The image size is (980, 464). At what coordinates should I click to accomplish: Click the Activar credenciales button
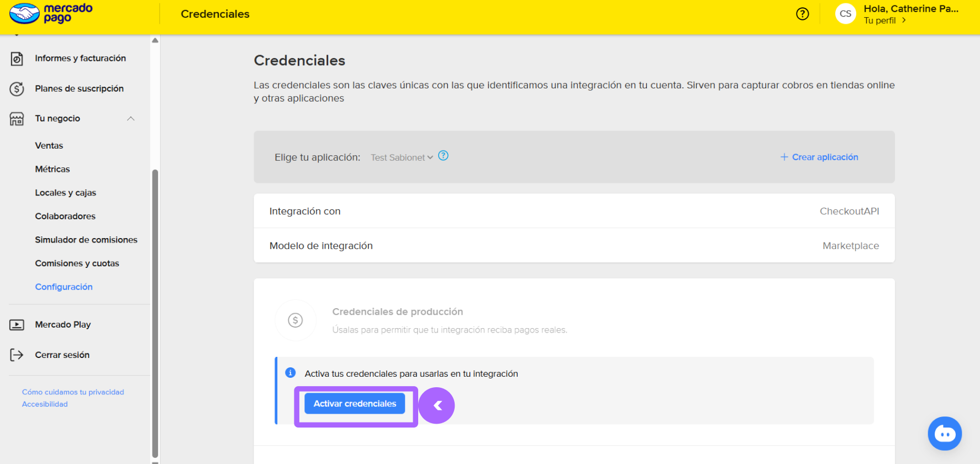(x=355, y=404)
